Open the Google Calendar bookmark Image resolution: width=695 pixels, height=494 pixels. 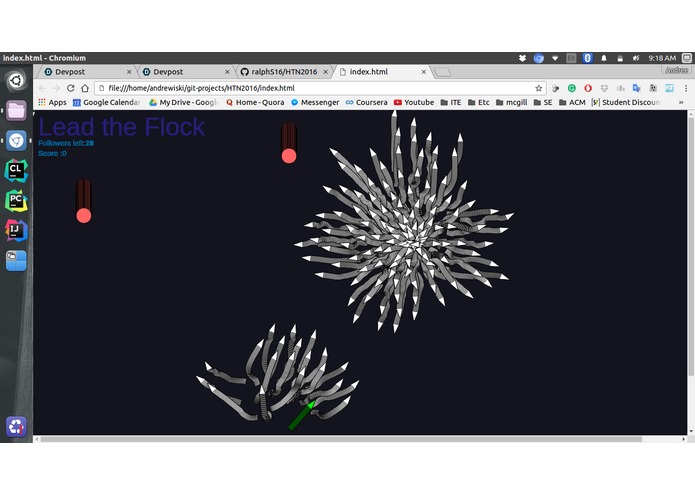pyautogui.click(x=106, y=102)
